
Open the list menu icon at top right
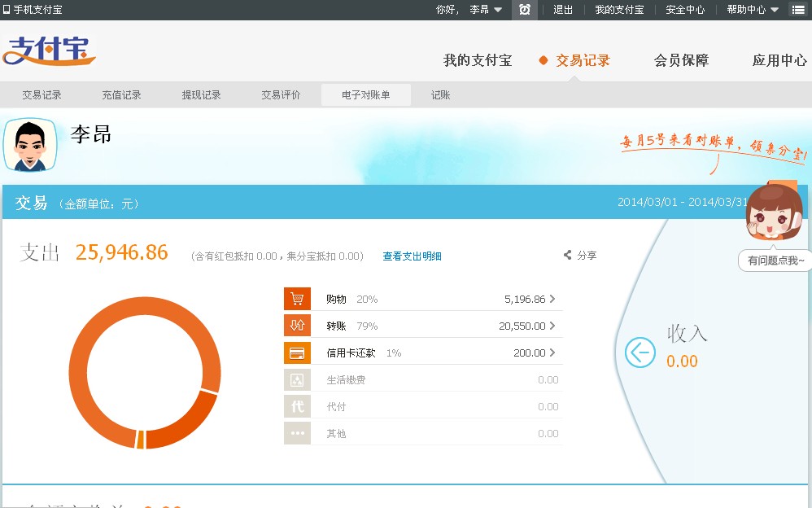(x=798, y=10)
